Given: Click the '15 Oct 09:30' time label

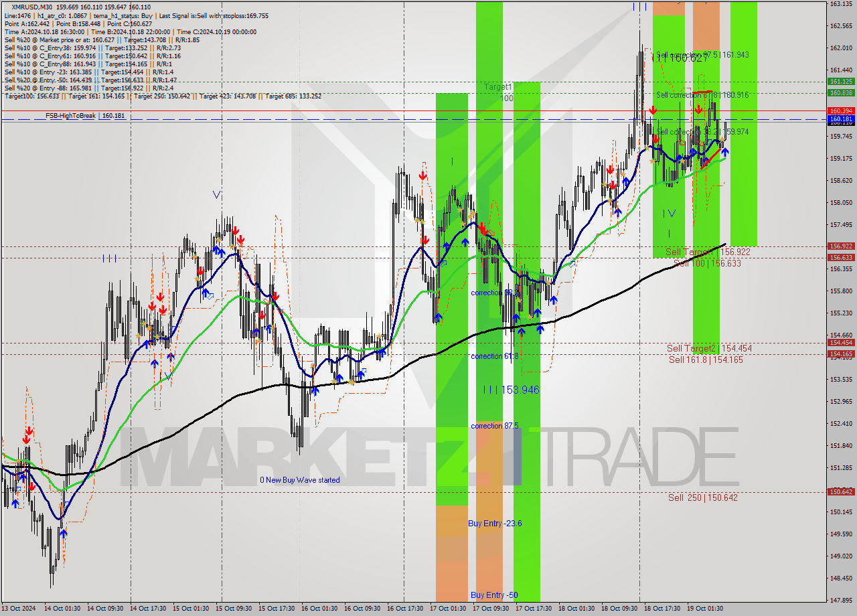Looking at the screenshot, I should point(234,609).
